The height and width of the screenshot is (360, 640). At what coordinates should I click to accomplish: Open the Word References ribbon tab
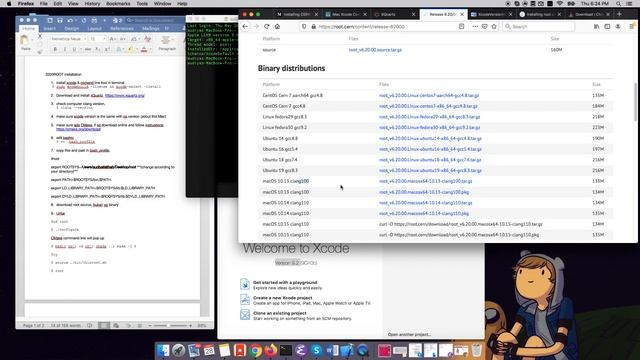(x=122, y=29)
